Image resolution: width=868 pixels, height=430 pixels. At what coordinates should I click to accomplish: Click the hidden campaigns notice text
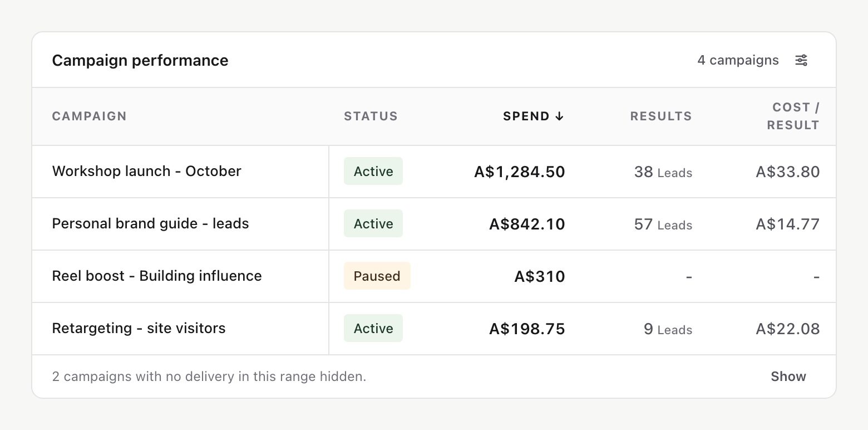[x=209, y=377]
